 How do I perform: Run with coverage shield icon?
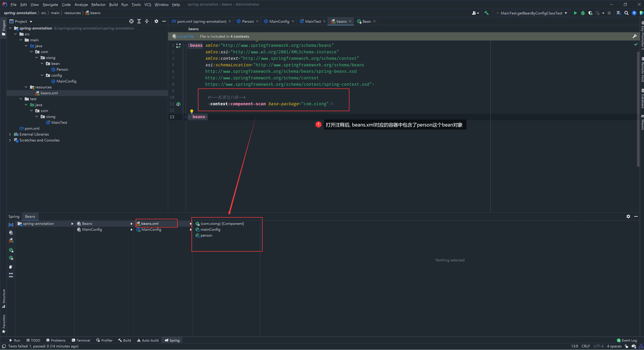pyautogui.click(x=590, y=13)
